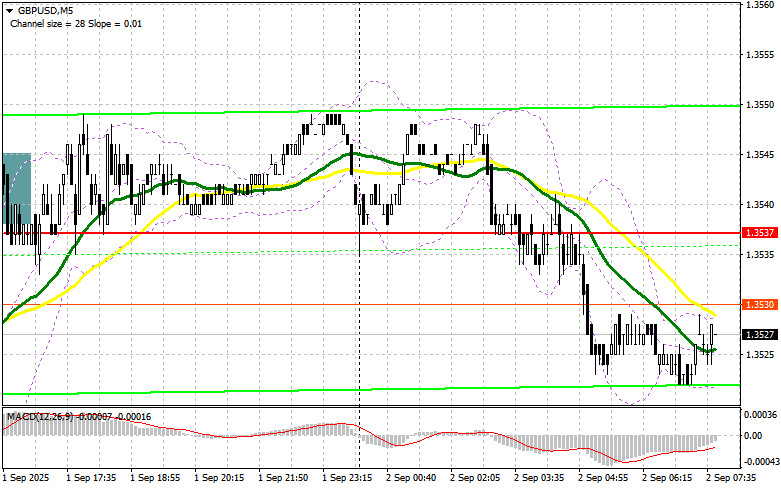Click the 2 Sep 06:15 time label
Image resolution: width=781 pixels, height=489 pixels.
click(667, 478)
